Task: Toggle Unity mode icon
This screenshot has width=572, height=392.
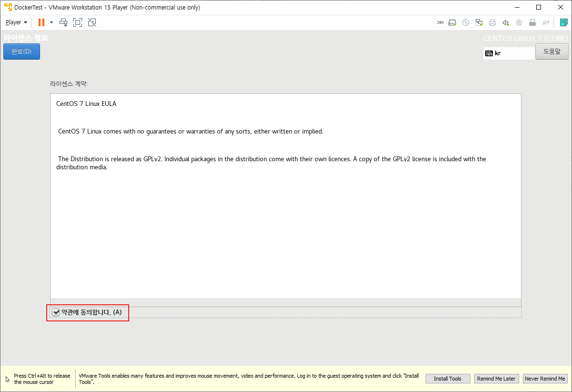Action: pos(92,22)
